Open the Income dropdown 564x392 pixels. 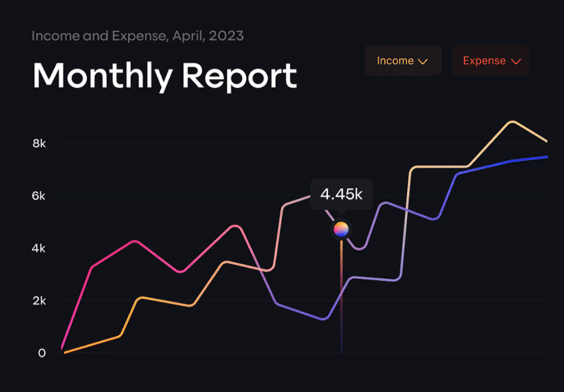pyautogui.click(x=403, y=61)
